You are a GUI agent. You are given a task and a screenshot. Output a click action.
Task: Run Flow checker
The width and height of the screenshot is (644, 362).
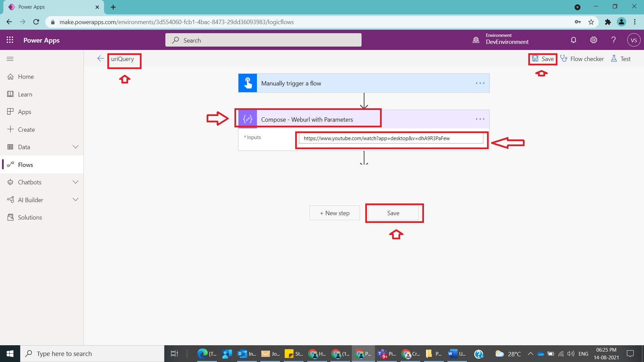coord(582,58)
